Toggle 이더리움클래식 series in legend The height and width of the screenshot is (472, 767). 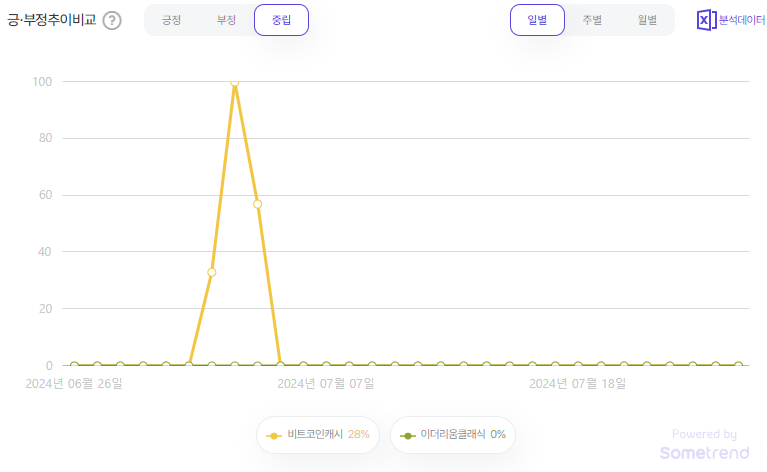[x=453, y=434]
